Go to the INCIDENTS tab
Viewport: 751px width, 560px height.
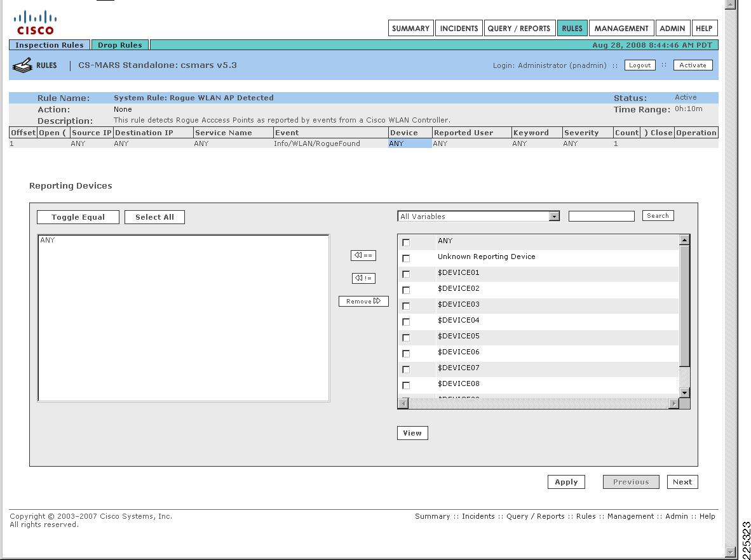coord(459,28)
